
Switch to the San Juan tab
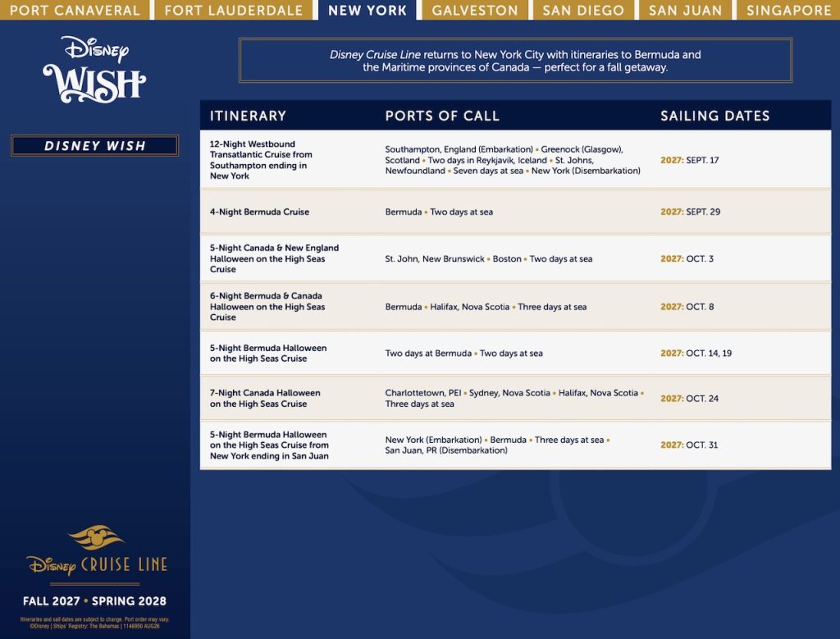[x=685, y=10]
